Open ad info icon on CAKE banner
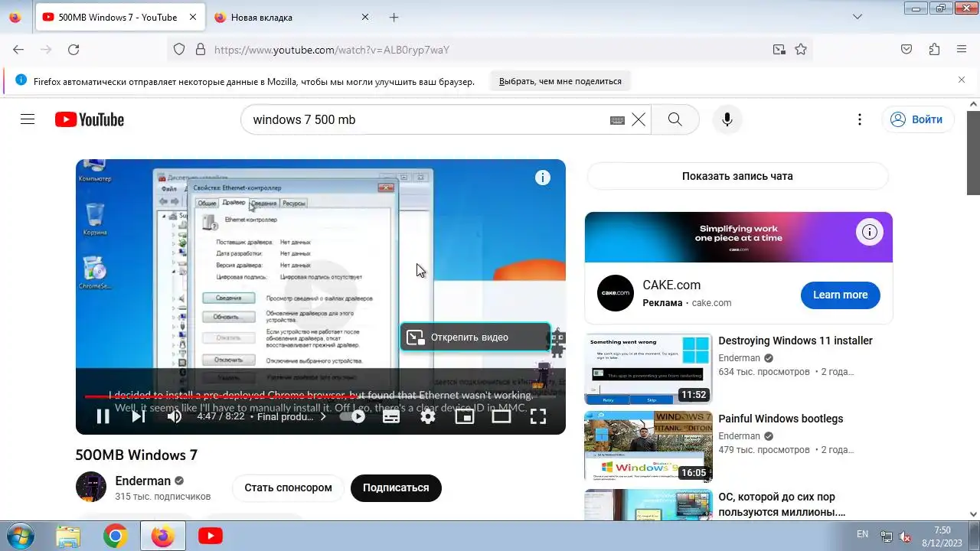 click(870, 231)
